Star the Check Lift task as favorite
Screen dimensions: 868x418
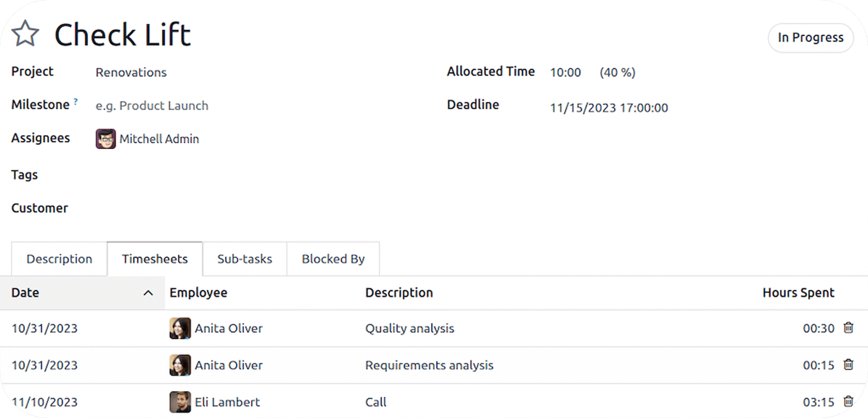pos(25,34)
